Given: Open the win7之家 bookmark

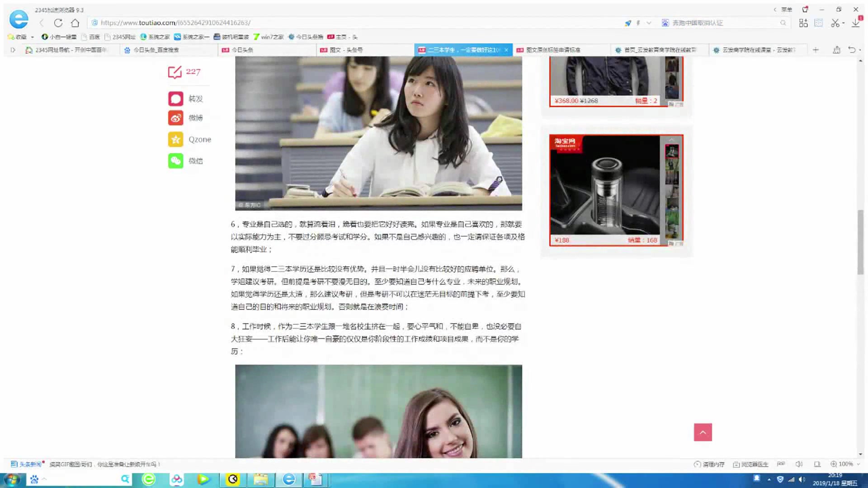Looking at the screenshot, I should click(269, 37).
